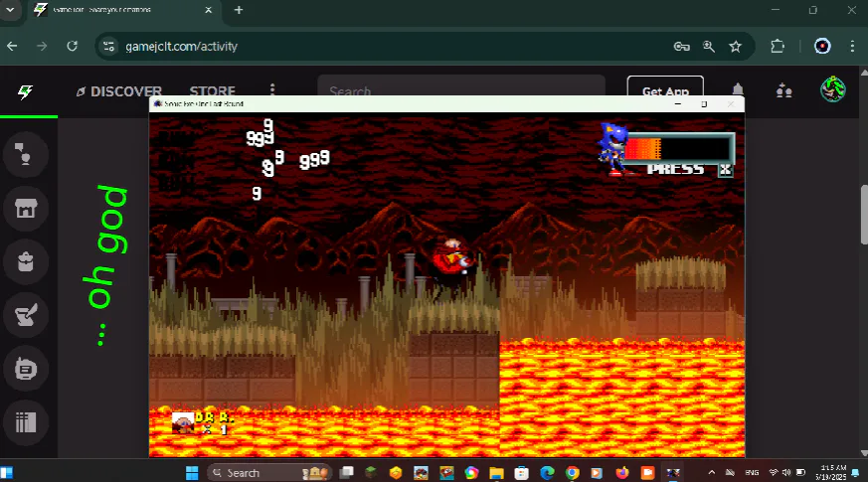
Task: Click the Eggman character in game
Action: click(451, 259)
